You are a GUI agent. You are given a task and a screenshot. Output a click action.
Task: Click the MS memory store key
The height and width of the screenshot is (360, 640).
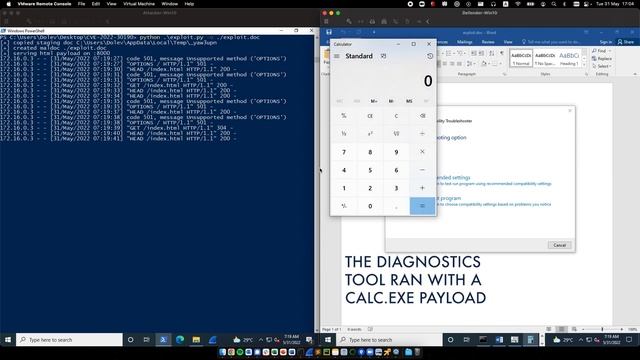pyautogui.click(x=409, y=101)
